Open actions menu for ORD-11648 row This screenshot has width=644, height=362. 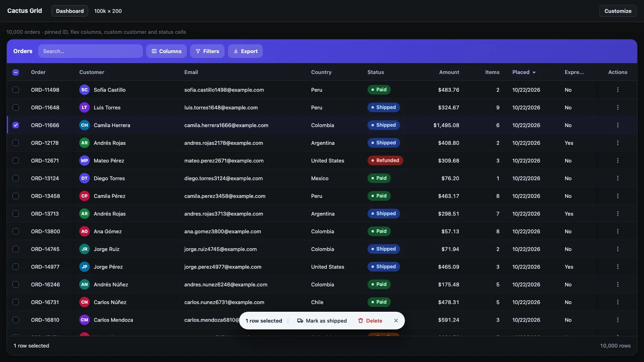[x=618, y=107]
